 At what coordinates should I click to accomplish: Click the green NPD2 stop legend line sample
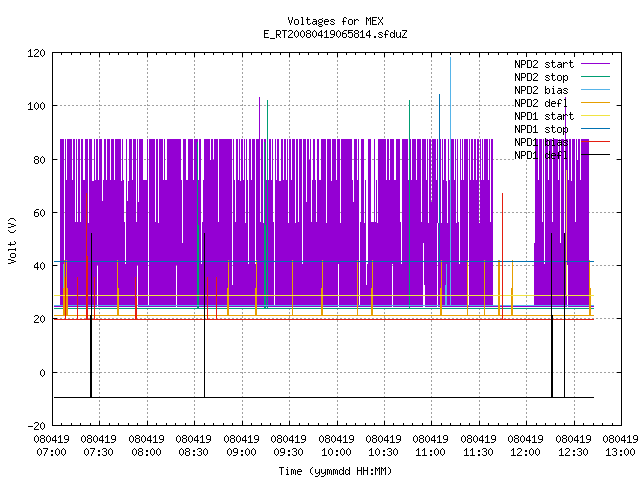[x=595, y=76]
